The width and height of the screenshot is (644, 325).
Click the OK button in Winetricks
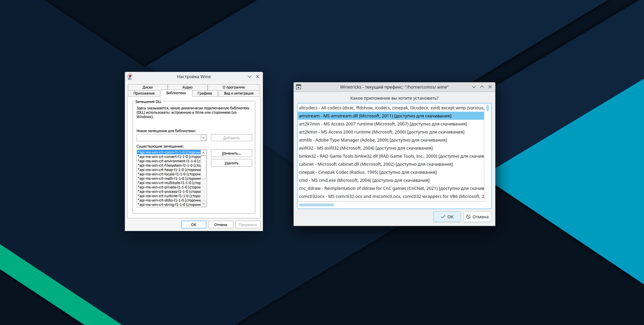pos(447,217)
